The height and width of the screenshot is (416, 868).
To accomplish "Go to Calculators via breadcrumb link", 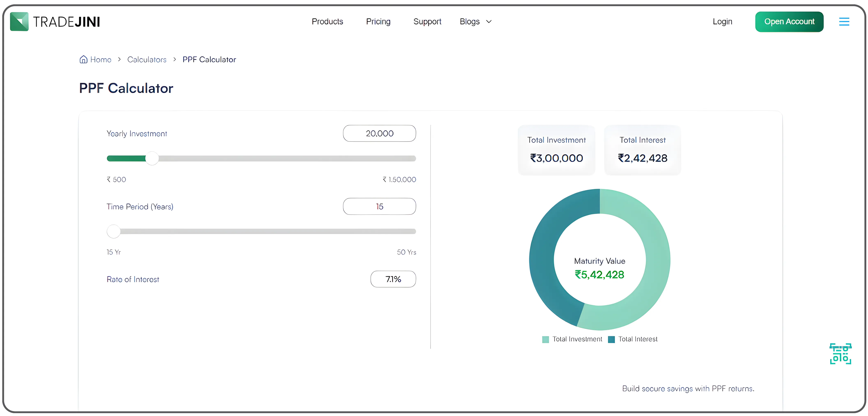I will click(x=147, y=59).
